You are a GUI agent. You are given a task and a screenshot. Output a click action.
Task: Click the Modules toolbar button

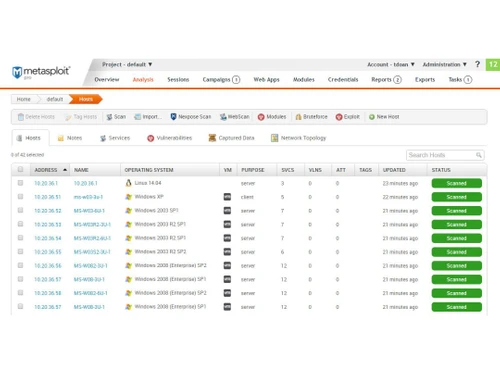(x=272, y=117)
